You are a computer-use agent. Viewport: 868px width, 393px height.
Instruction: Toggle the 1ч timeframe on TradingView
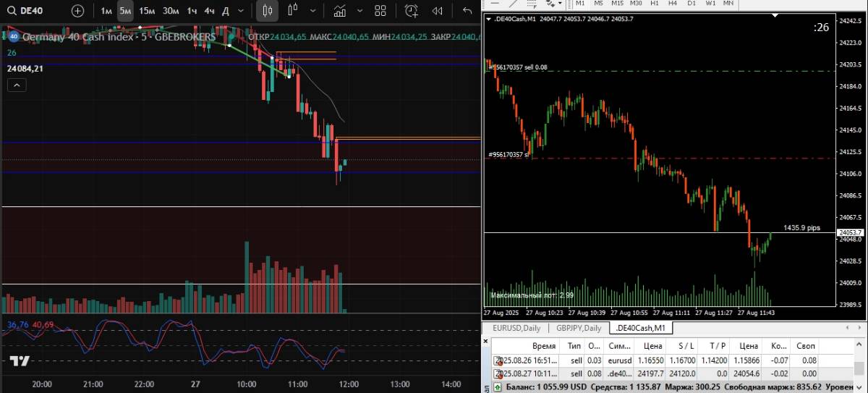[x=192, y=11]
